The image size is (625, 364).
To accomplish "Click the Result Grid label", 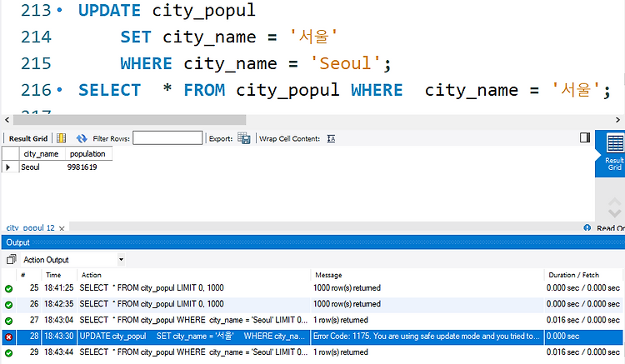I will 27,138.
